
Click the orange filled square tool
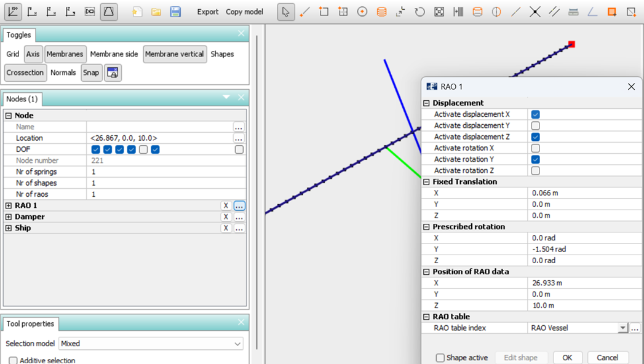(612, 12)
